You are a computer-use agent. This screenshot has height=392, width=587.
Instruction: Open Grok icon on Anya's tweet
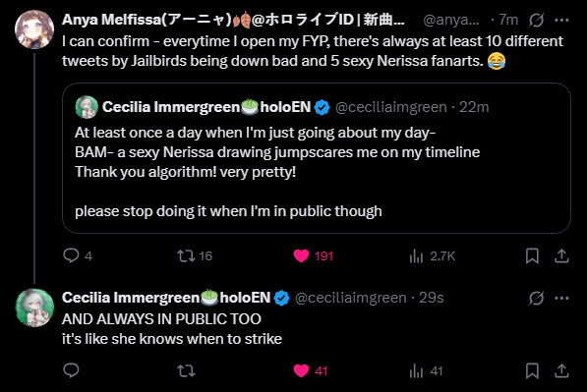[x=536, y=20]
